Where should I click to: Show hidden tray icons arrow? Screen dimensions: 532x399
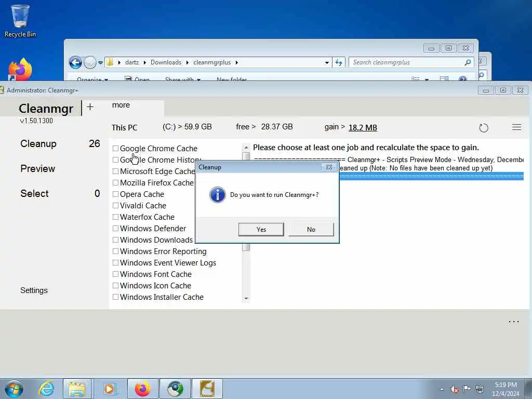[442, 389]
